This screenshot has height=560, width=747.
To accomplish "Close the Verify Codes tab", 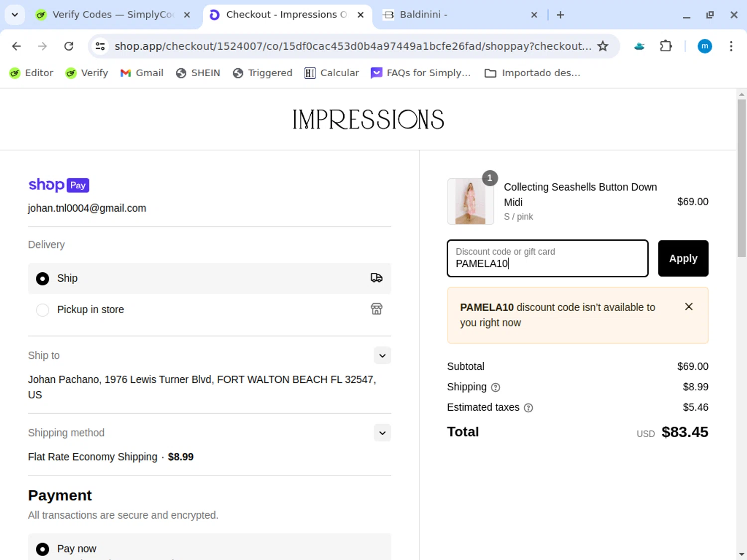I will 187,15.
